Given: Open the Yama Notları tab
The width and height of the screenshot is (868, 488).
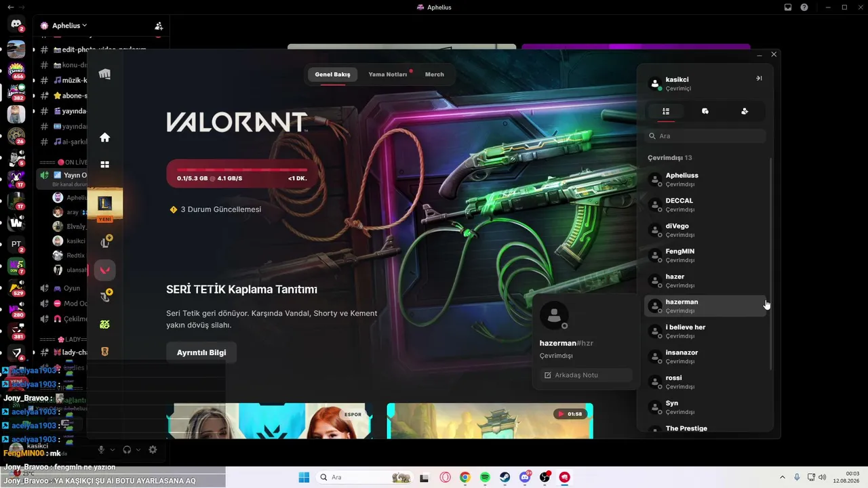Looking at the screenshot, I should point(388,74).
